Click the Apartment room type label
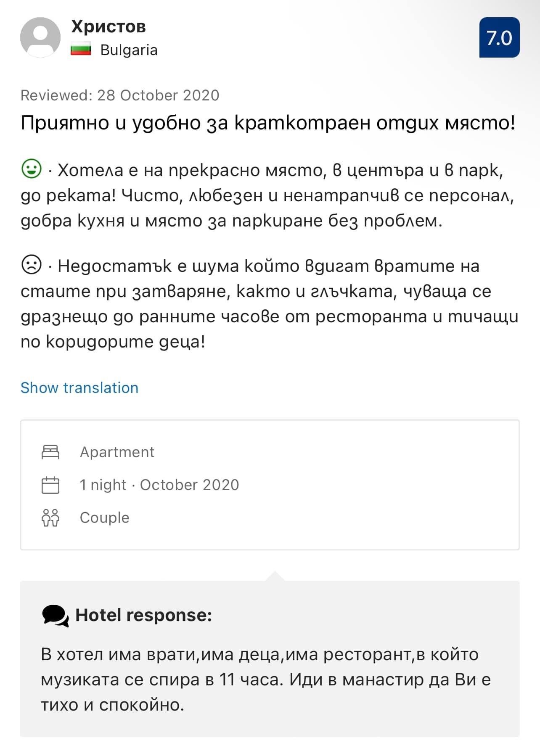Screen dimensions: 540x756 (x=117, y=452)
